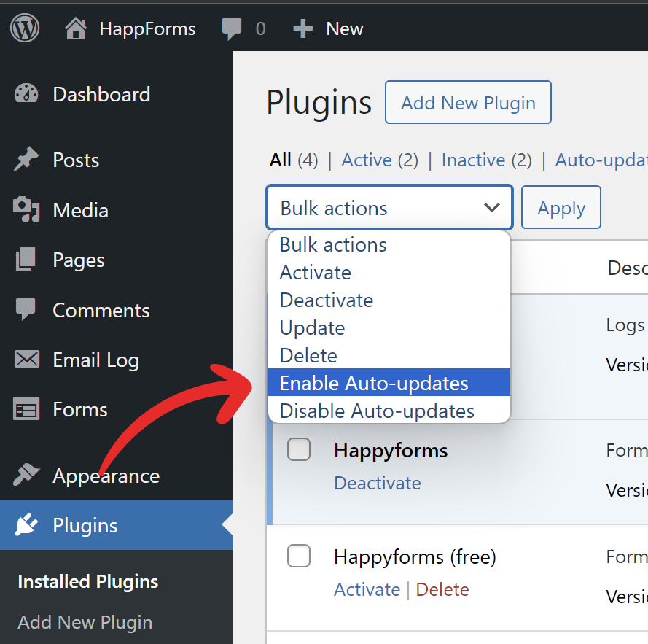Filter plugins by Inactive (2)

pyautogui.click(x=486, y=160)
